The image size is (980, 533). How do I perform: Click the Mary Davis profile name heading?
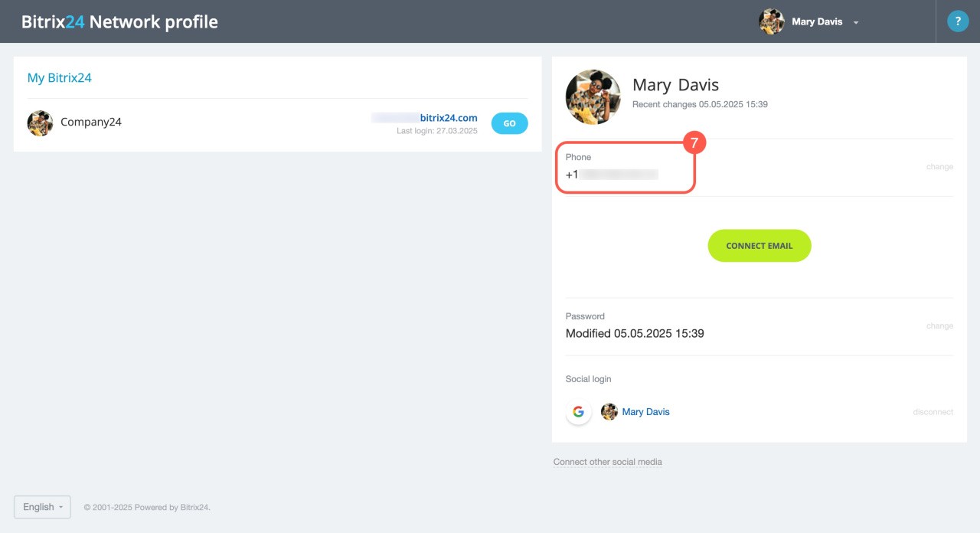pos(676,85)
